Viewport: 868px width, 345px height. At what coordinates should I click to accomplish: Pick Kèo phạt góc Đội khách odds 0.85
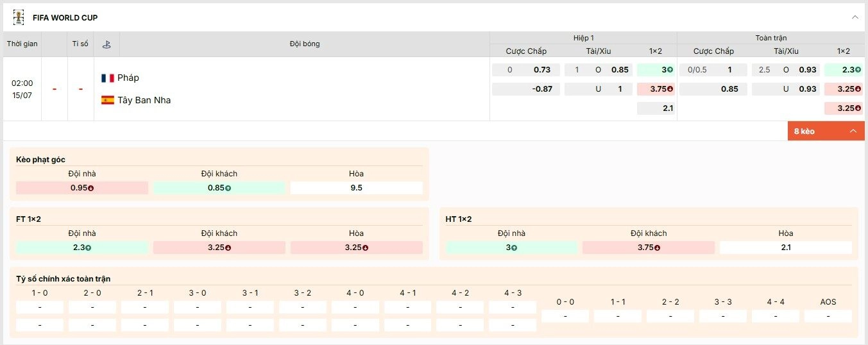tap(219, 188)
